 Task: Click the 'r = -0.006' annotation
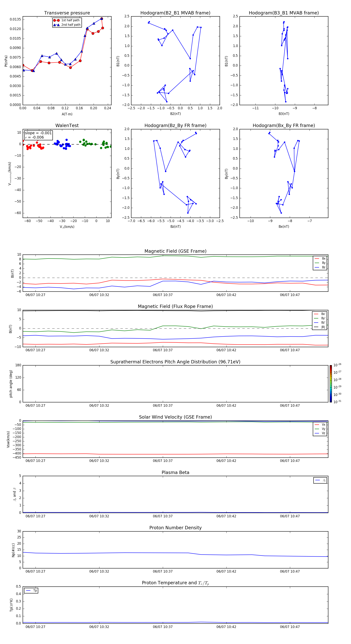pyautogui.click(x=35, y=137)
